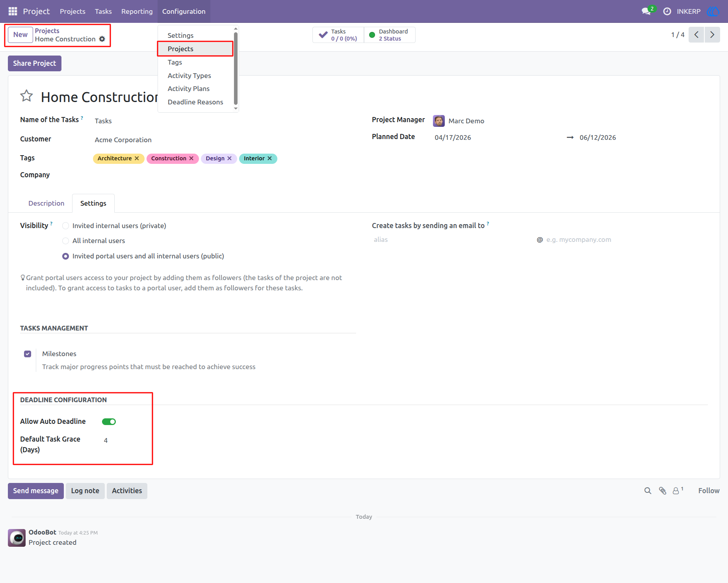Open Activity Types menu entry
Viewport: 728px width, 583px height.
tap(189, 76)
